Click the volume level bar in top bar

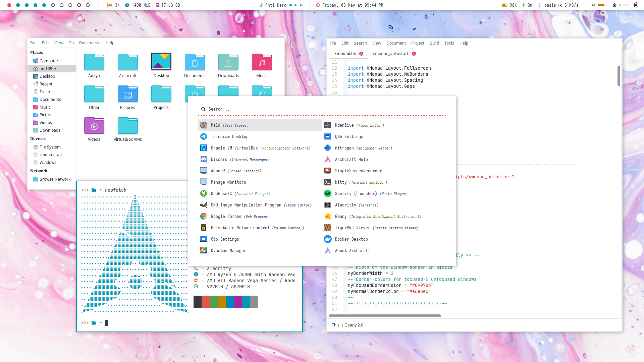603,5
